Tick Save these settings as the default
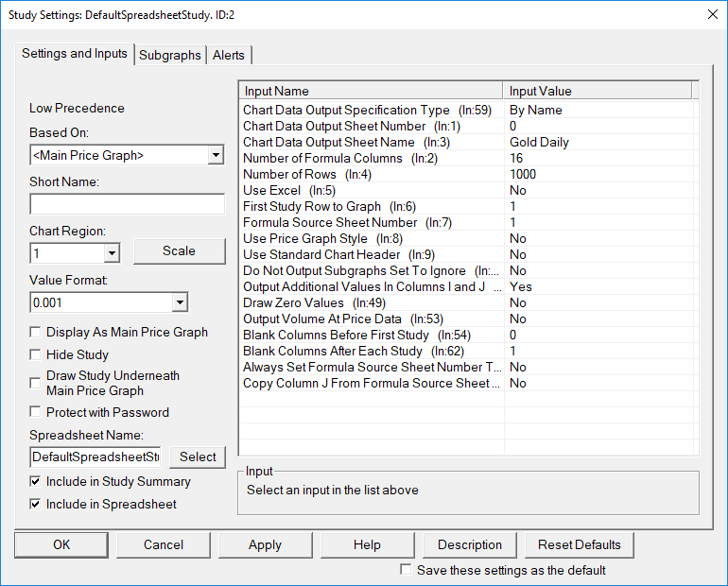Screen dimensions: 728x586 coord(407,570)
